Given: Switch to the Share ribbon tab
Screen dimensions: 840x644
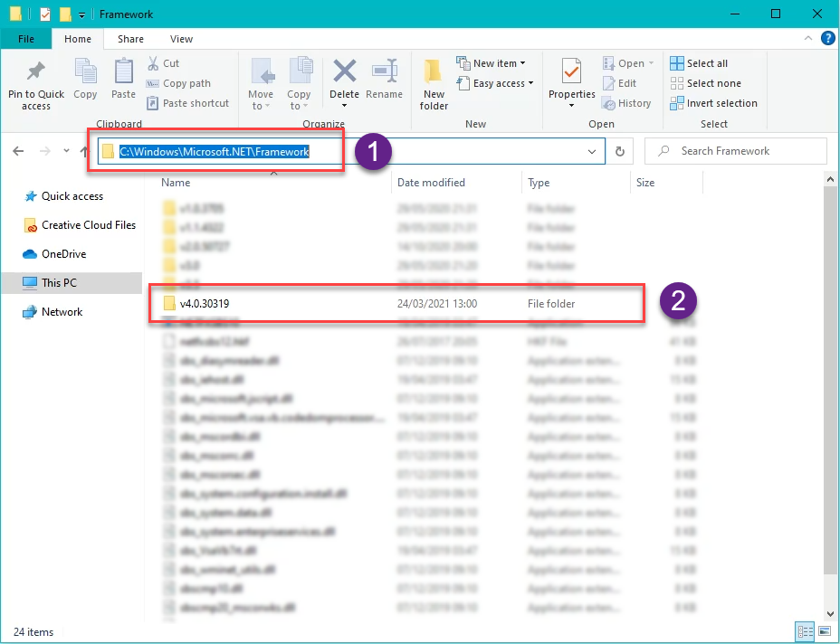Looking at the screenshot, I should click(130, 39).
